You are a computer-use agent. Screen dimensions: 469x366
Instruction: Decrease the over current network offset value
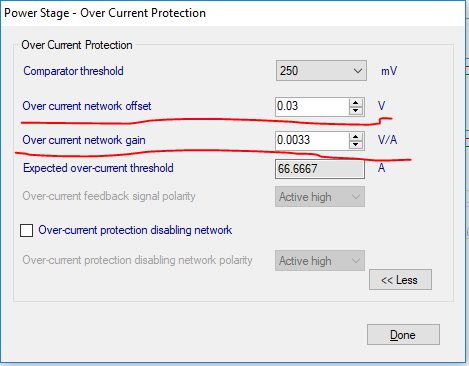point(356,111)
